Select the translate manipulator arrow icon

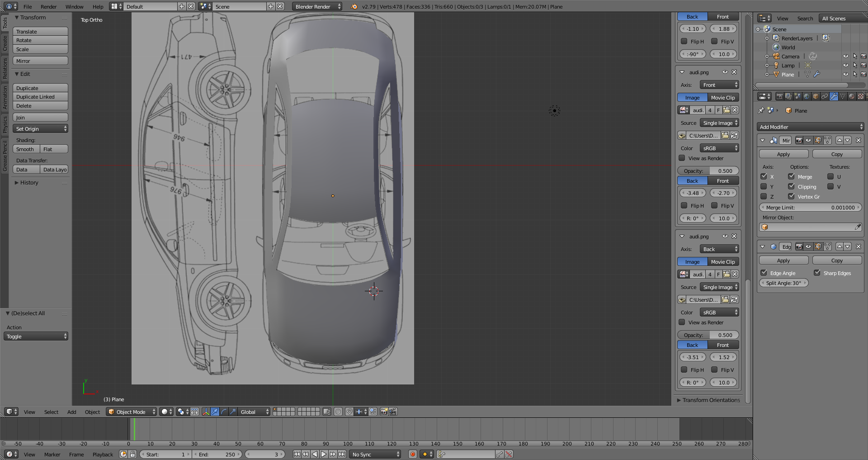[215, 412]
